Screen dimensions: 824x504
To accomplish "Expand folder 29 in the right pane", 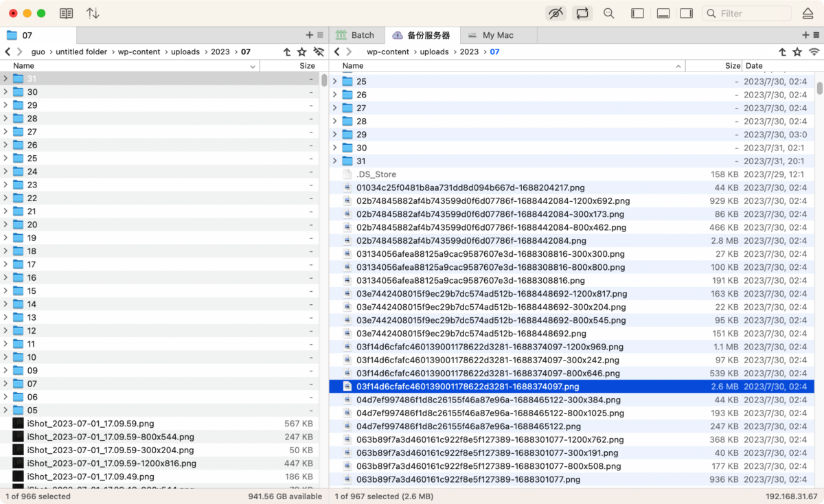I will click(335, 135).
